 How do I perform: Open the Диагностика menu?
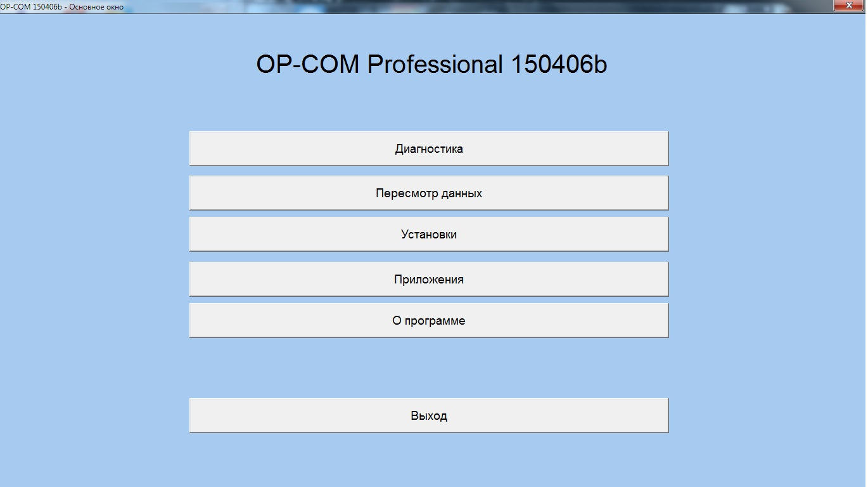[429, 149]
